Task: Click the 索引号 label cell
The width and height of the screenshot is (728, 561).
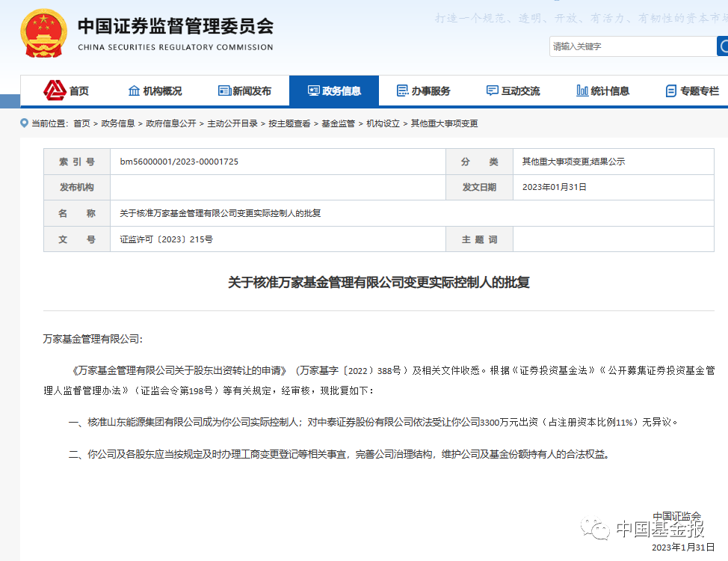Action: [77, 162]
